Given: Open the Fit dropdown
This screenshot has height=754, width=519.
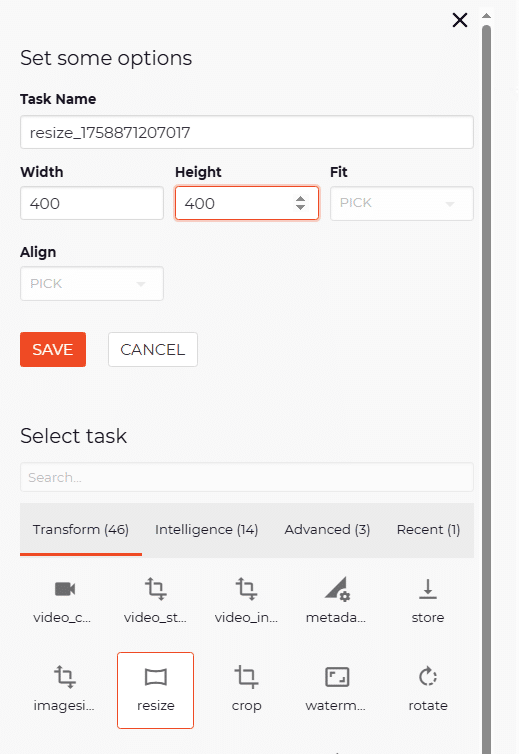Looking at the screenshot, I should [x=402, y=203].
